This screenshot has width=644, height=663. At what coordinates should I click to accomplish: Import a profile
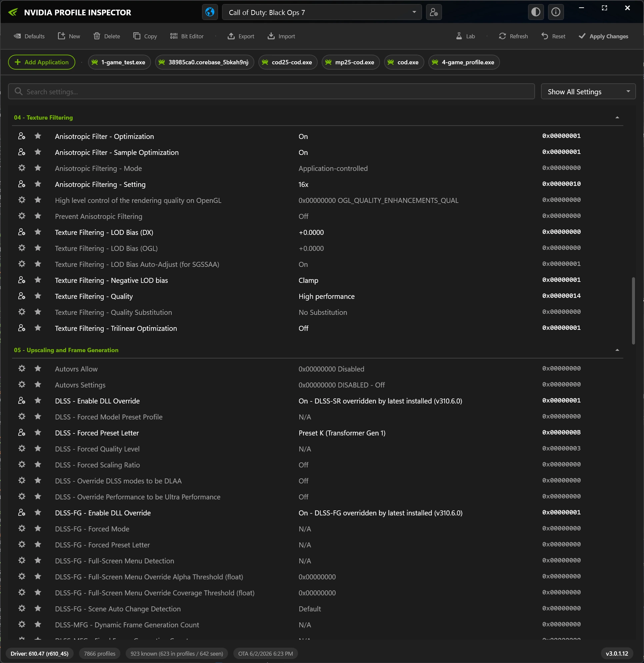pyautogui.click(x=282, y=36)
